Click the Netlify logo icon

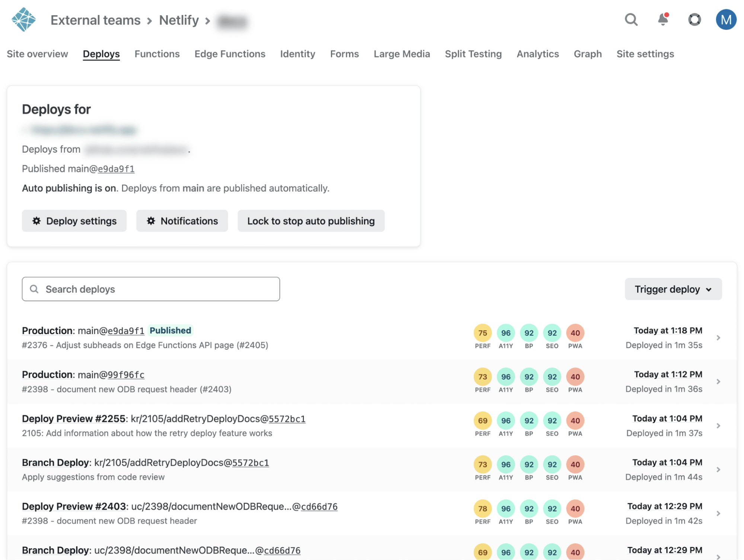click(x=23, y=20)
